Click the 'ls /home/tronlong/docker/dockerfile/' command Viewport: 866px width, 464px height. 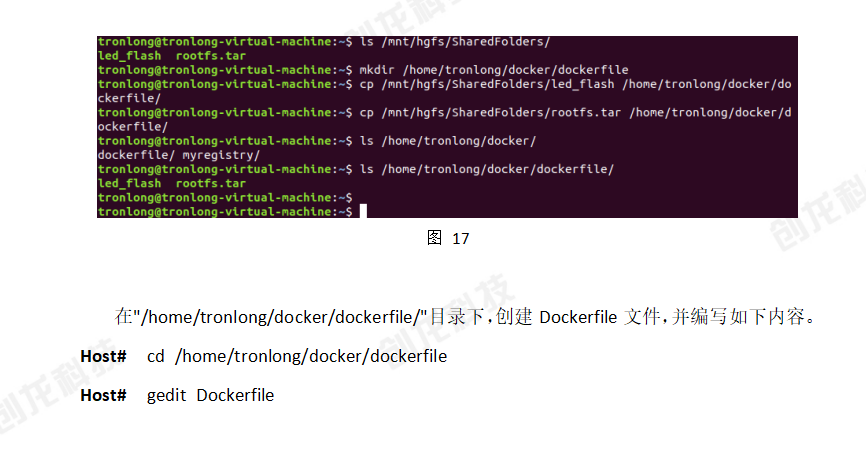click(x=487, y=169)
